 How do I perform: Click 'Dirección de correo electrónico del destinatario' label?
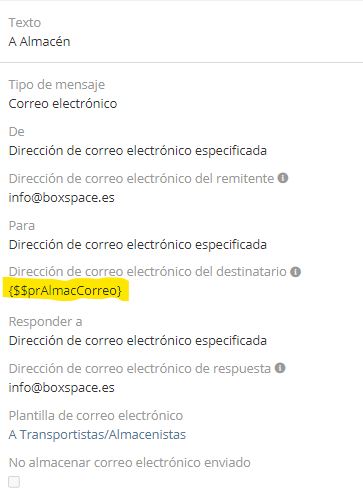[x=148, y=272]
